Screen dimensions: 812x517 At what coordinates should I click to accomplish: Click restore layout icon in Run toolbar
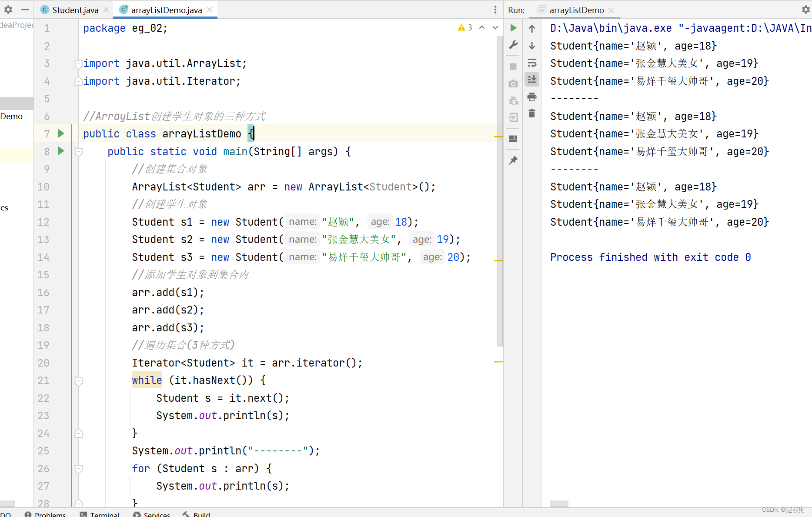point(513,139)
